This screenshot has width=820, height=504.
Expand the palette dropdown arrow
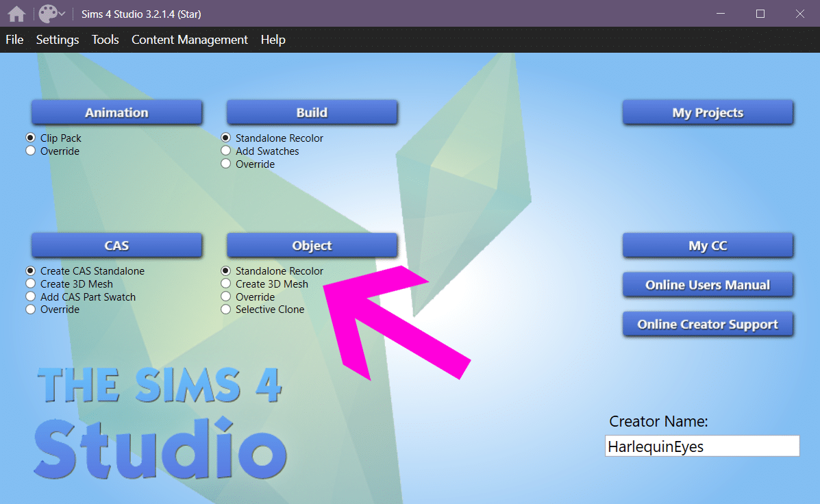click(62, 14)
